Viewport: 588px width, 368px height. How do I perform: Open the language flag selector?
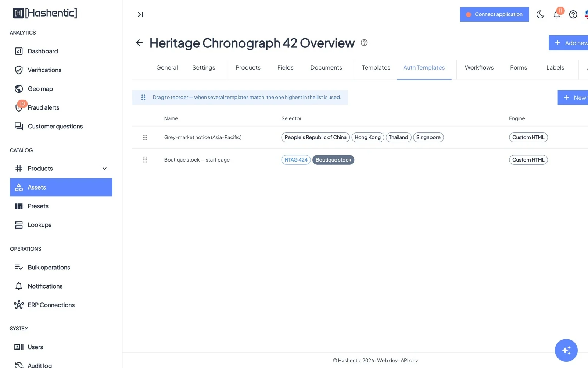coord(586,14)
